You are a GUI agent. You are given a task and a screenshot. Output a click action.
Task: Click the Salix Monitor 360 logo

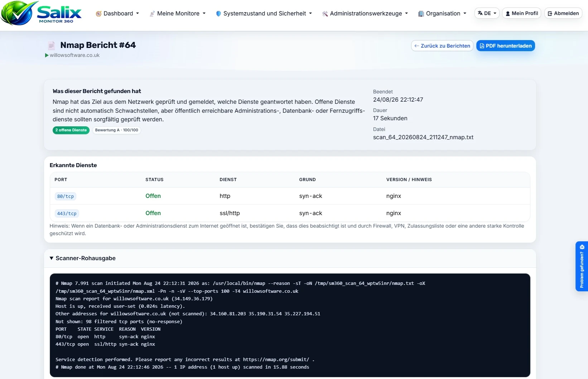click(x=41, y=13)
